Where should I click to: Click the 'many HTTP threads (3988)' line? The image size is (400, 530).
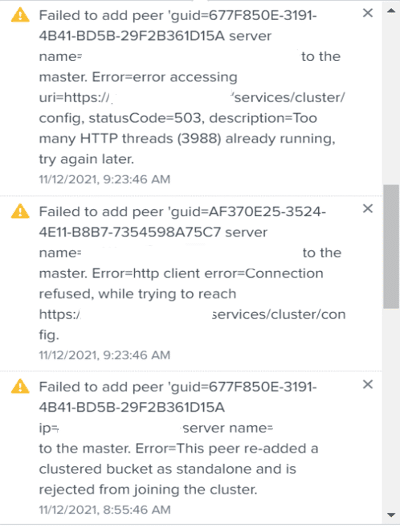[x=187, y=139]
